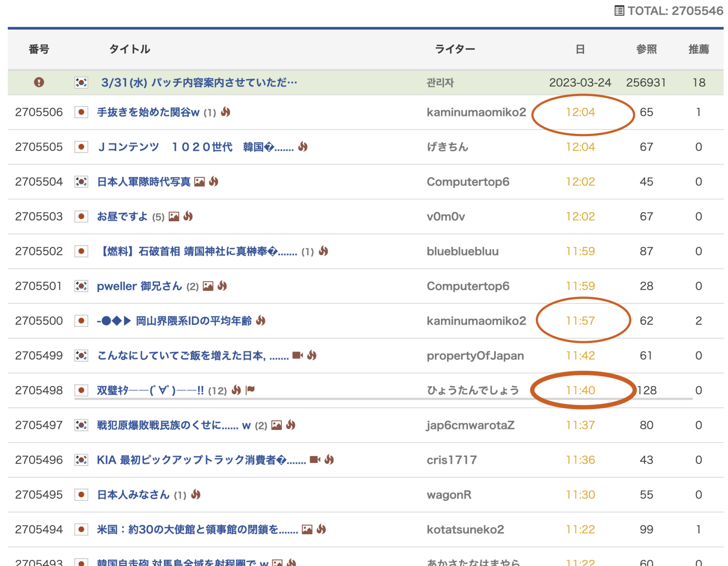Click the flame icon on お昼ですよ post
The image size is (728, 566).
point(188,216)
